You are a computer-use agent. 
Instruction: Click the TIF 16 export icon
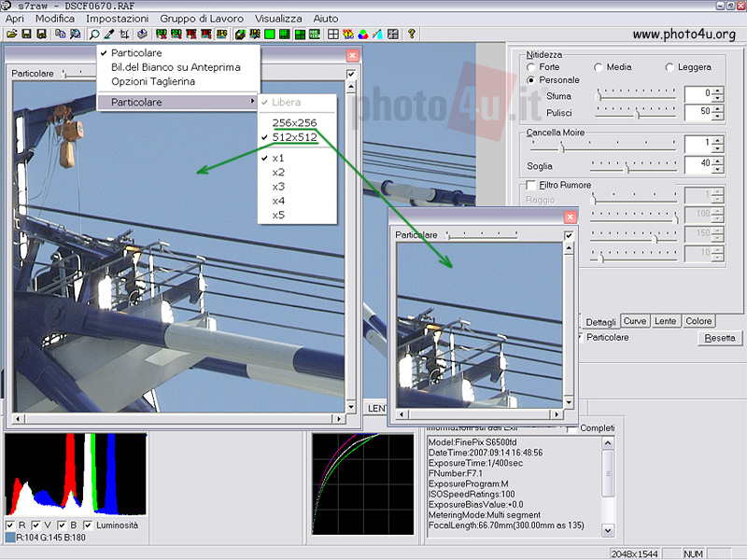pos(191,34)
